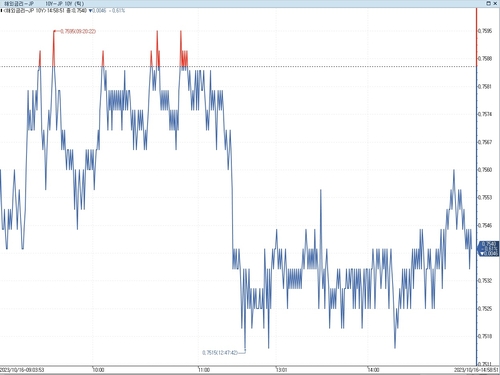Click the 0.7511 y-axis label
The width and height of the screenshot is (500, 375).
coord(485,364)
